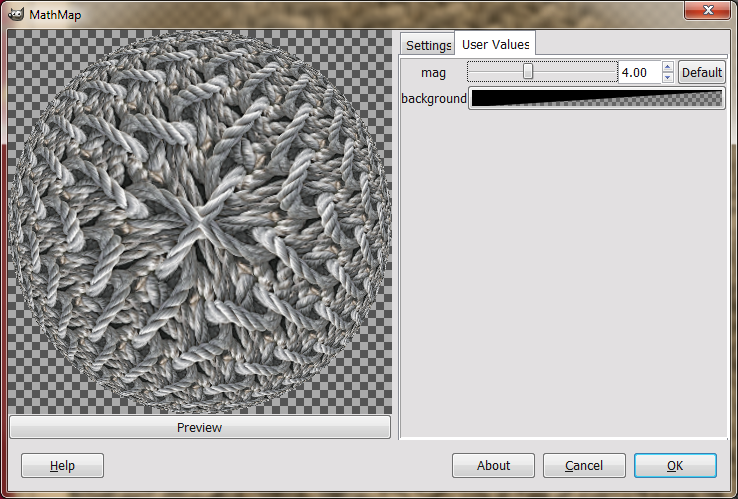Reset mag using the Default button

(701, 72)
